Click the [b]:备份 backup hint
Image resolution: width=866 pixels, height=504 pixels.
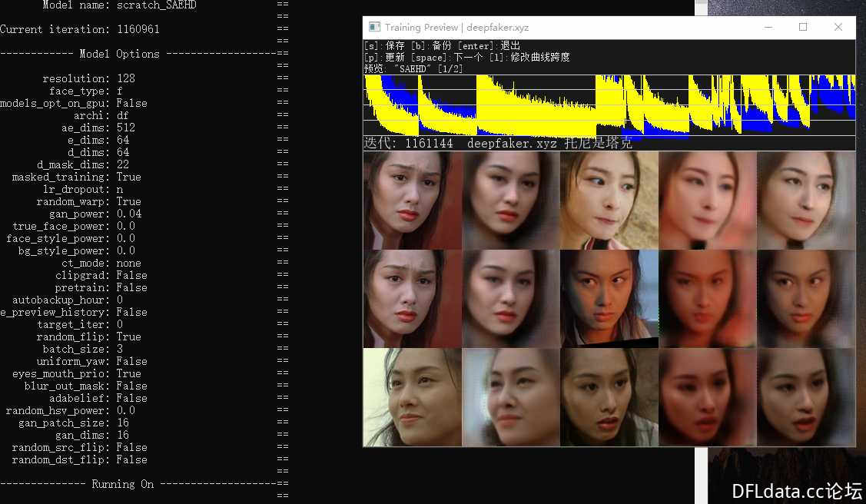tap(433, 46)
